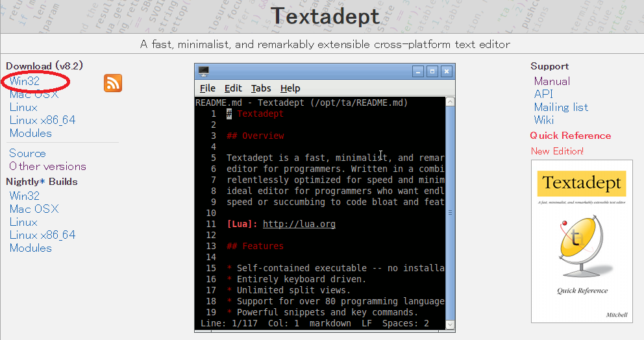Click 'Spaces: 2' in status bar

tap(406, 324)
